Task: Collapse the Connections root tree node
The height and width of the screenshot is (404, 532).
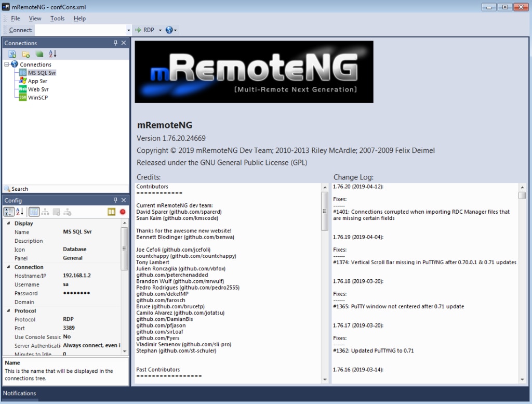Action: pyautogui.click(x=6, y=64)
